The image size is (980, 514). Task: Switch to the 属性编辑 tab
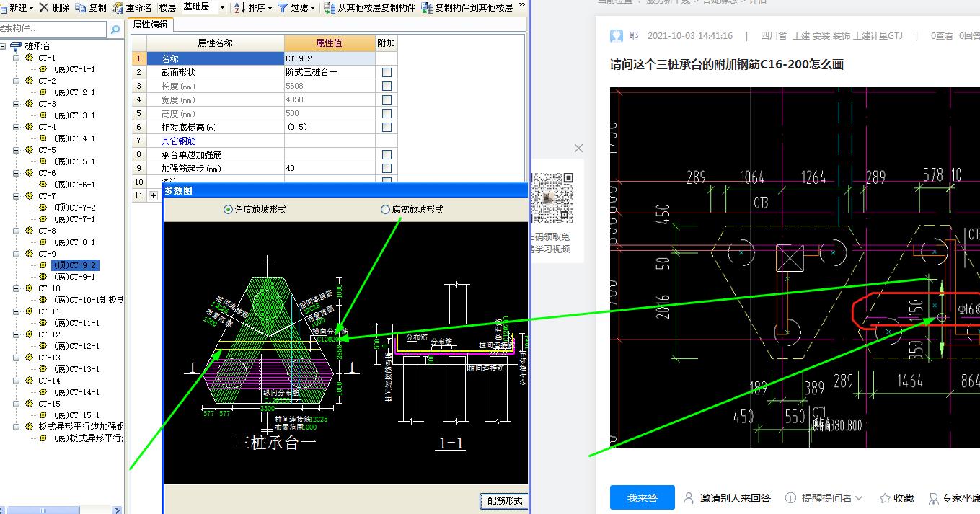[x=150, y=25]
